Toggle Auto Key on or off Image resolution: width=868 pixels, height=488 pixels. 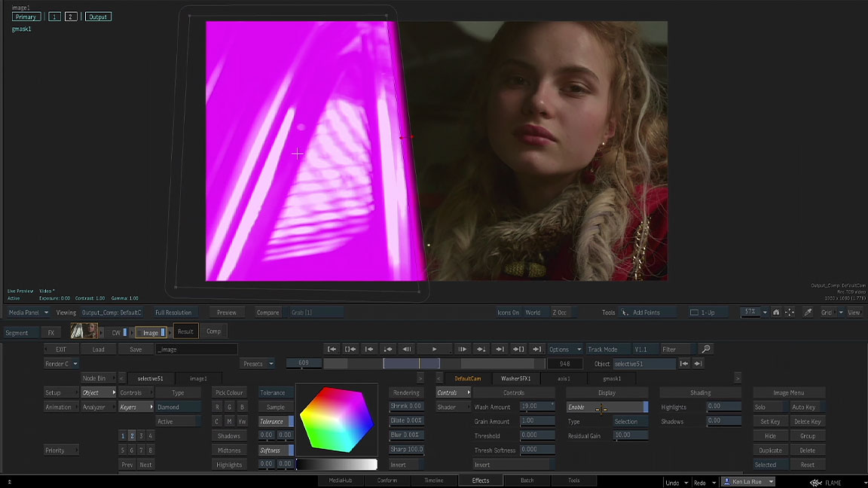[x=808, y=407]
